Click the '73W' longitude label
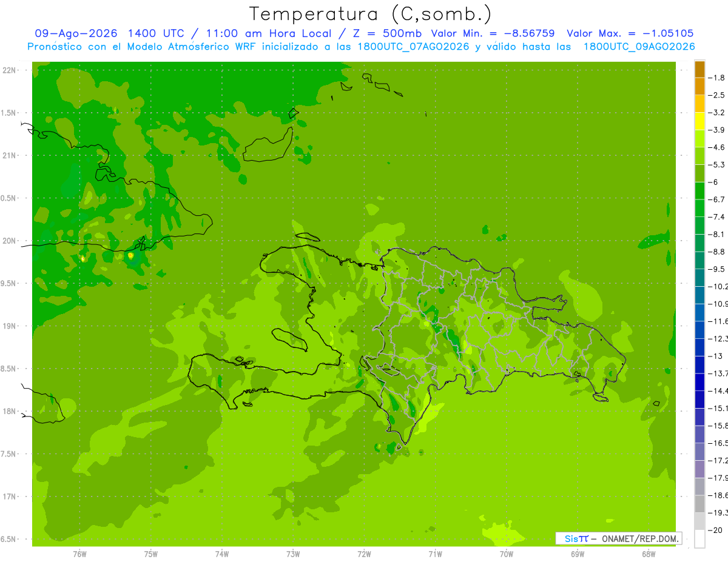This screenshot has width=728, height=562. click(293, 555)
